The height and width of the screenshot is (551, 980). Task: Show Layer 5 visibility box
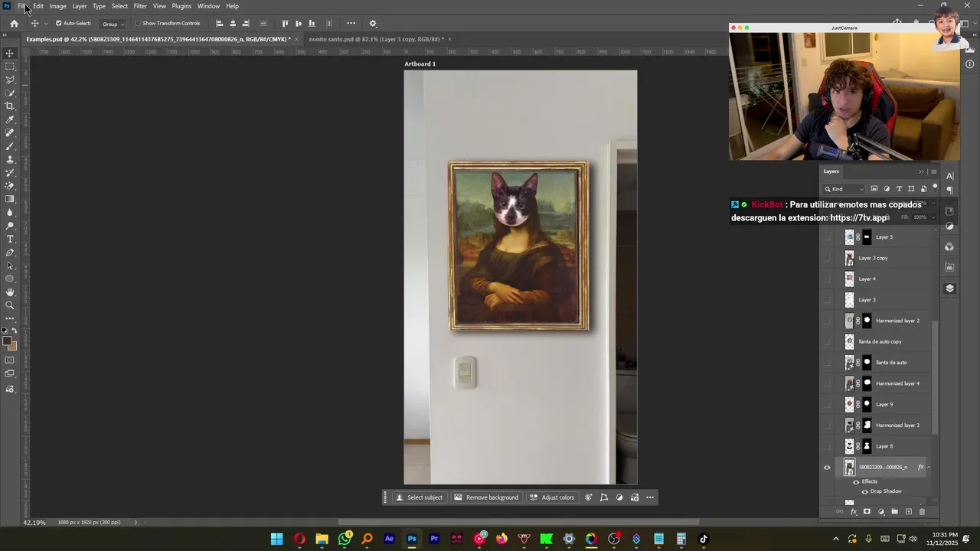coord(826,237)
